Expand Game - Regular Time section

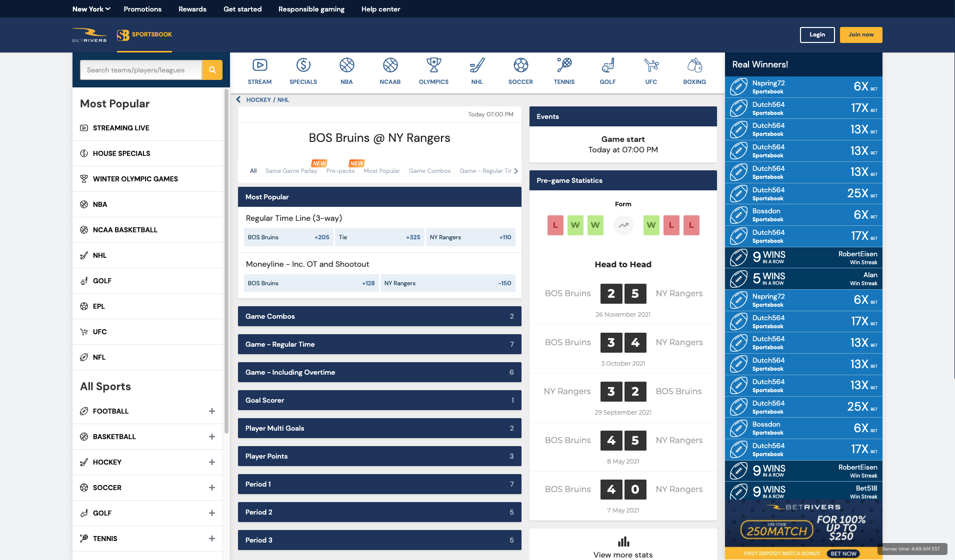click(x=379, y=344)
